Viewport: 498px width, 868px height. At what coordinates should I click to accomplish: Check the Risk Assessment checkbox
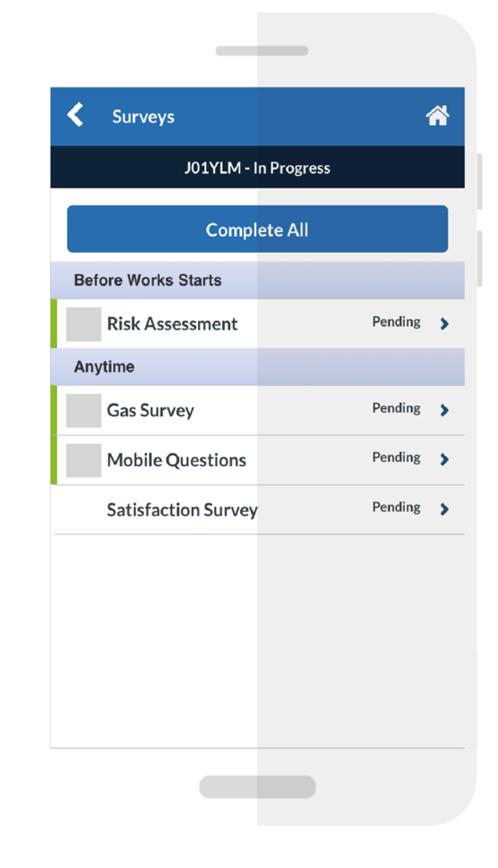[x=83, y=324]
